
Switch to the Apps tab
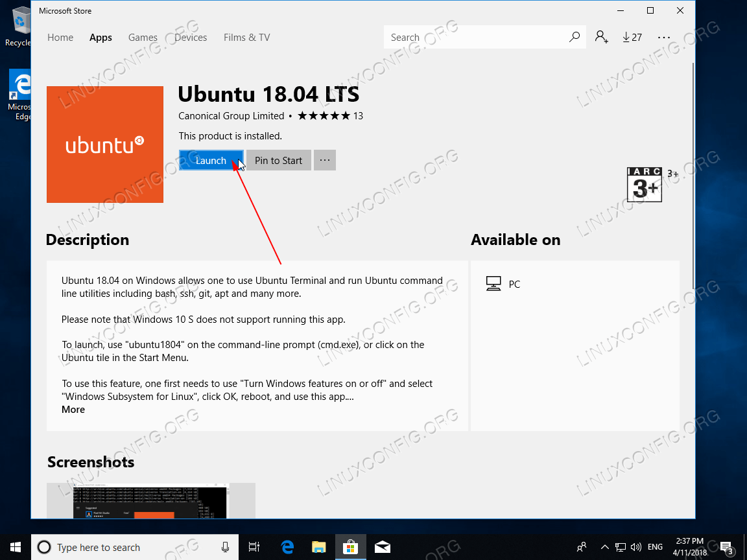click(101, 37)
